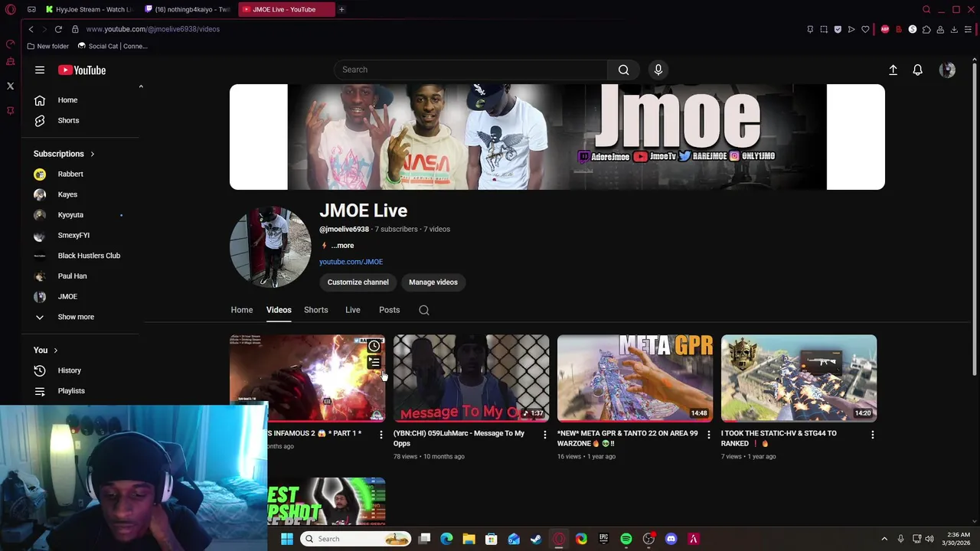Screen dimensions: 980x551
Task: Open the Create upload icon
Action: click(x=893, y=70)
